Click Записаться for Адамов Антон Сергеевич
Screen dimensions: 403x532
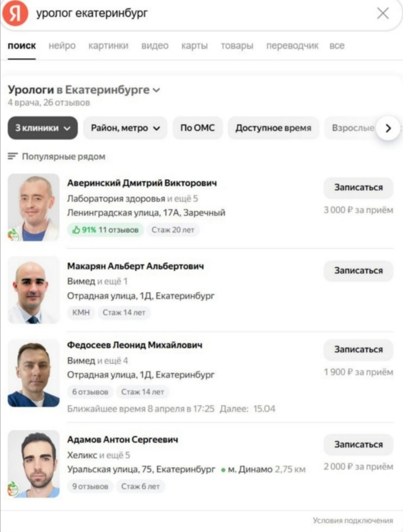(x=358, y=444)
